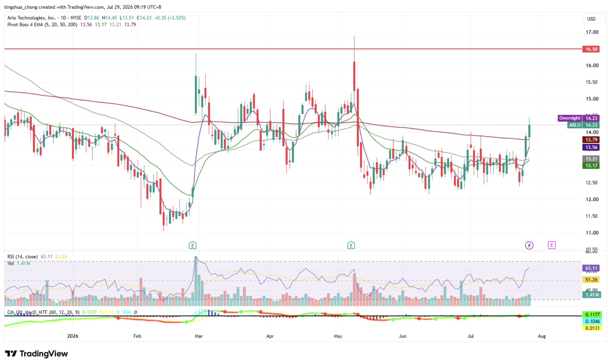Click the open value O13.86

tap(92, 18)
